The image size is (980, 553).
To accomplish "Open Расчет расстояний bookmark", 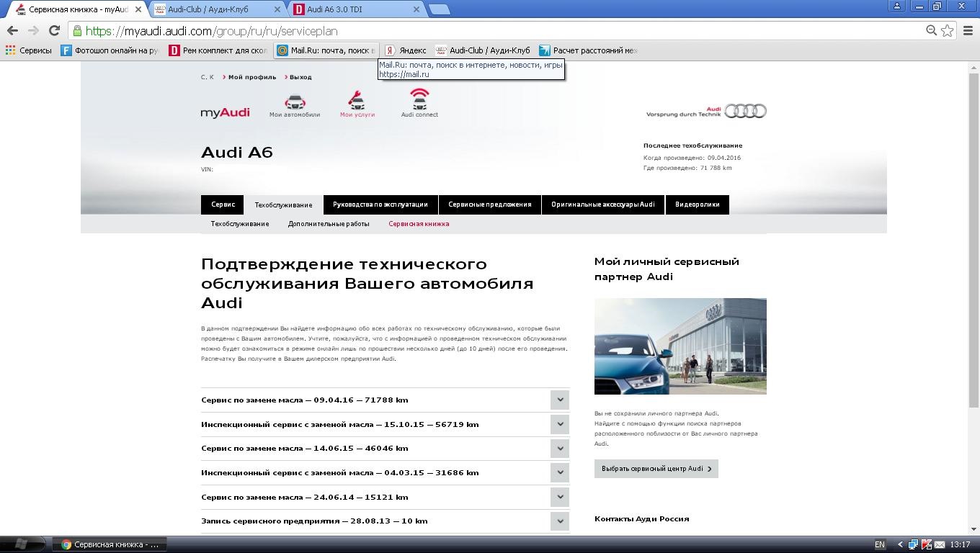I will pyautogui.click(x=588, y=50).
